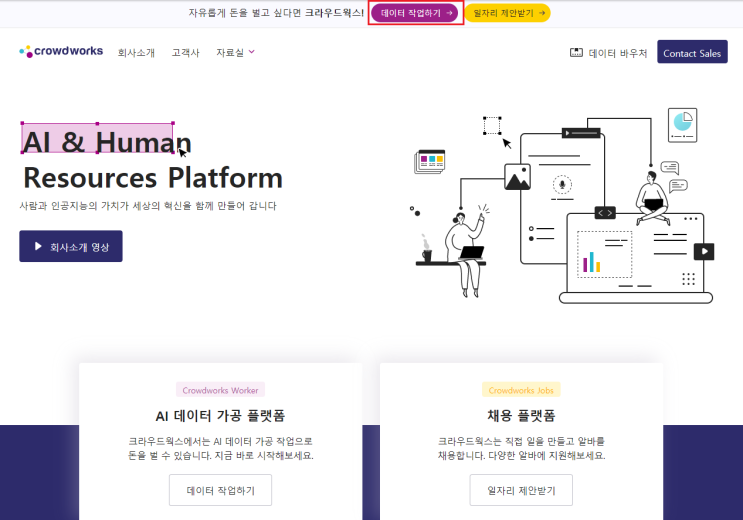Click 일자리 제안받기 in the Jobs card
Screen dimensions: 743x520
coord(521,490)
